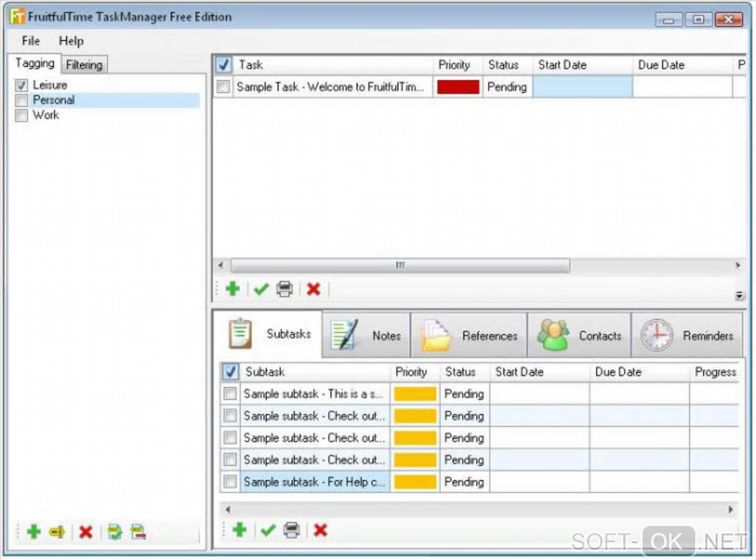Click the red-marked tag icon in tagging toolbar
Viewport: 756px width, 560px height.
click(139, 532)
